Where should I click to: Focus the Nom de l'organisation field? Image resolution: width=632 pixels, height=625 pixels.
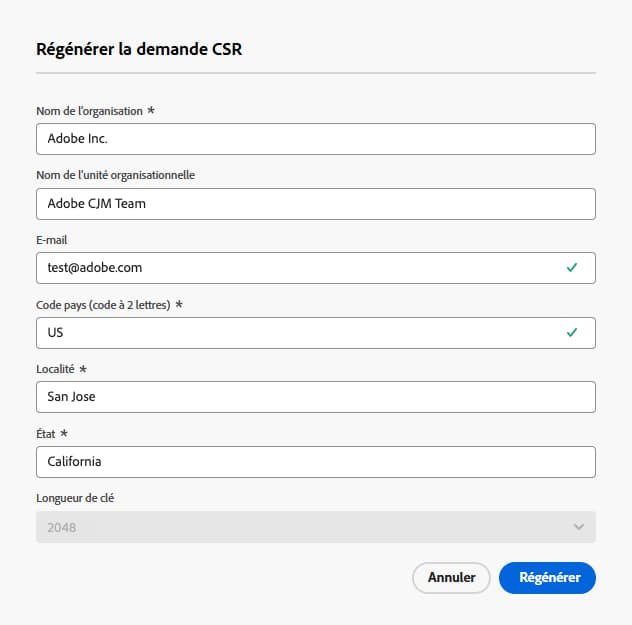[x=315, y=139]
